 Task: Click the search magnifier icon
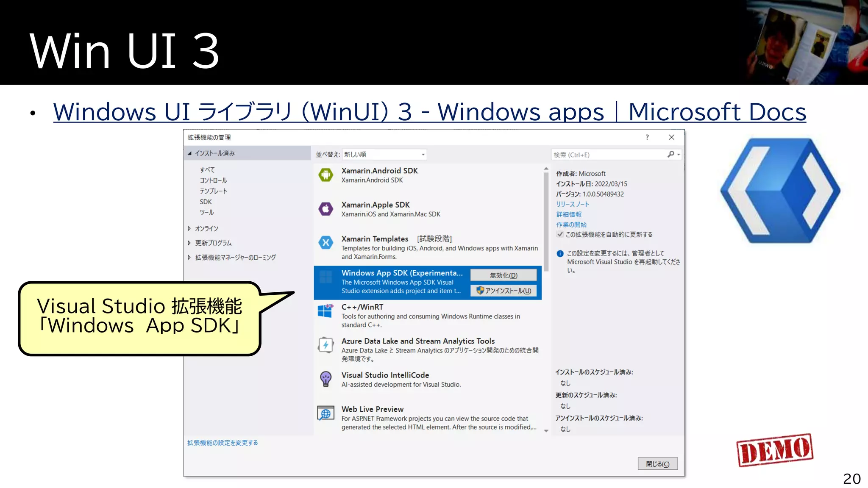pos(670,155)
